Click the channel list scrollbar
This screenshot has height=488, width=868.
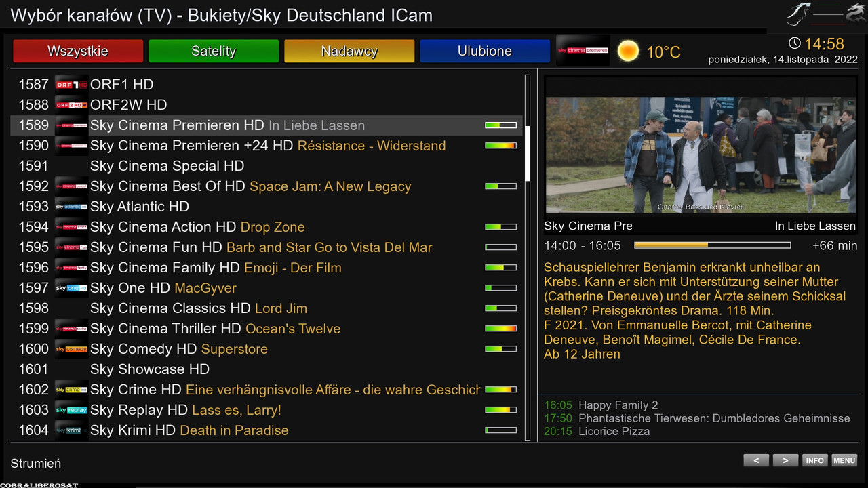tap(528, 258)
